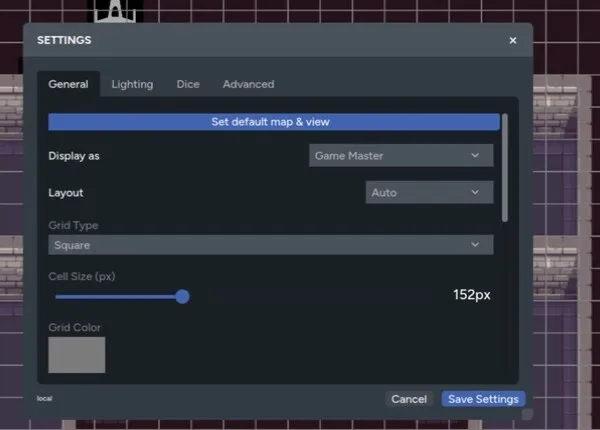The height and width of the screenshot is (430, 600).
Task: Cancel the settings changes
Action: pos(409,399)
